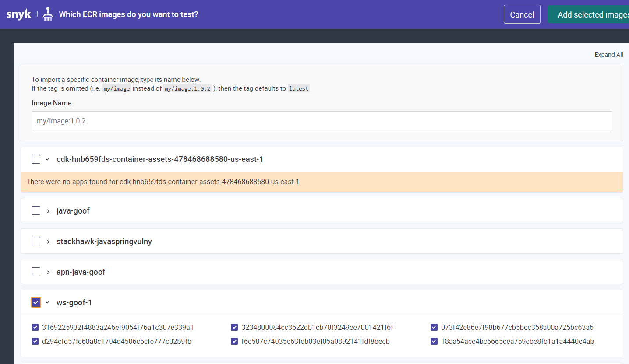Click the 'There were no apps found' warning banner
Screen dimensions: 629x364
322,182
